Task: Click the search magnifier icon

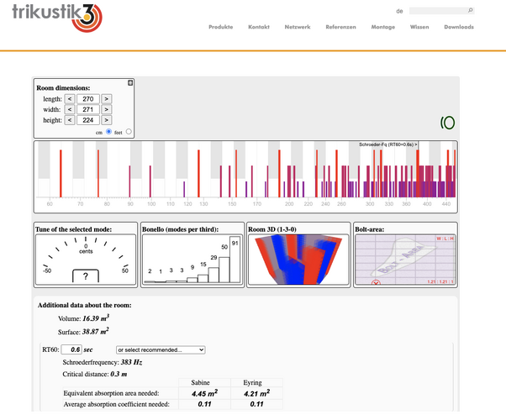Action: coord(471,10)
